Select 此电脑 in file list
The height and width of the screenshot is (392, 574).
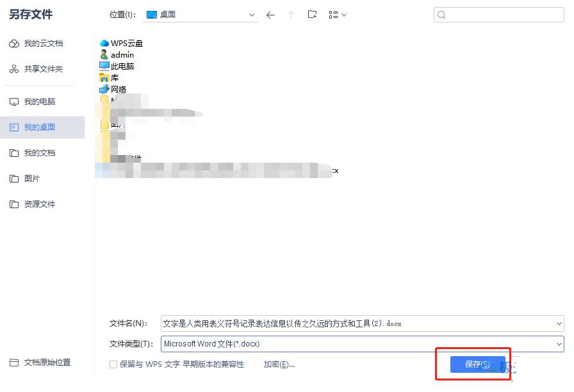pos(122,66)
